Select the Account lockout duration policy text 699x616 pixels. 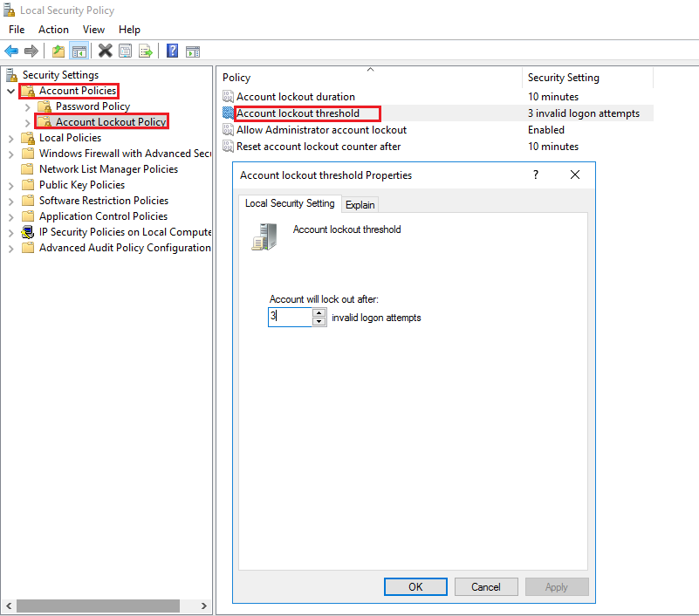(296, 96)
